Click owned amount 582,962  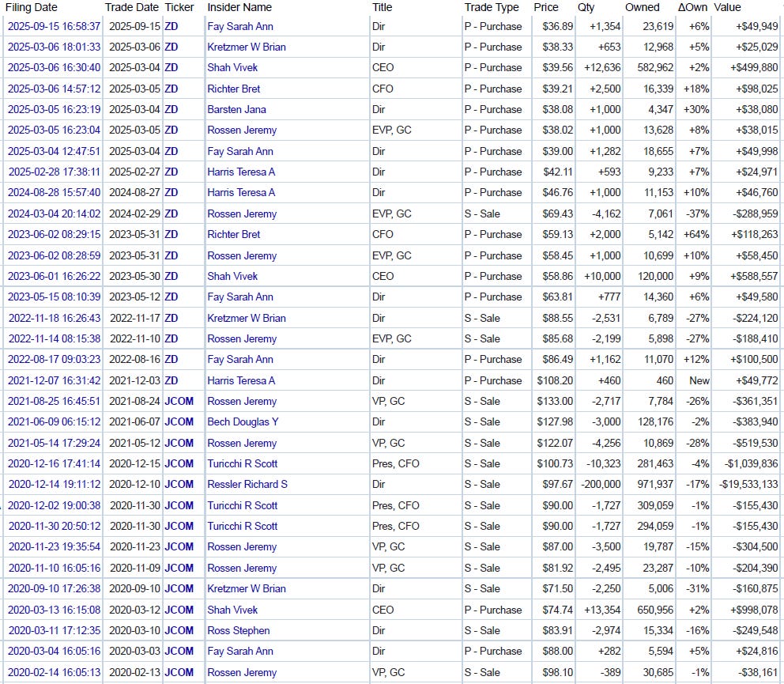pos(655,67)
